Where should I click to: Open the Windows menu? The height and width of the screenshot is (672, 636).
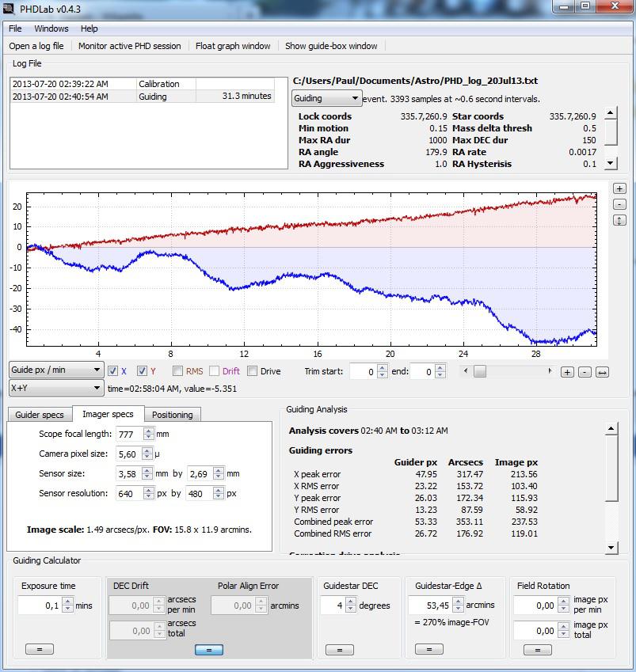[x=51, y=28]
